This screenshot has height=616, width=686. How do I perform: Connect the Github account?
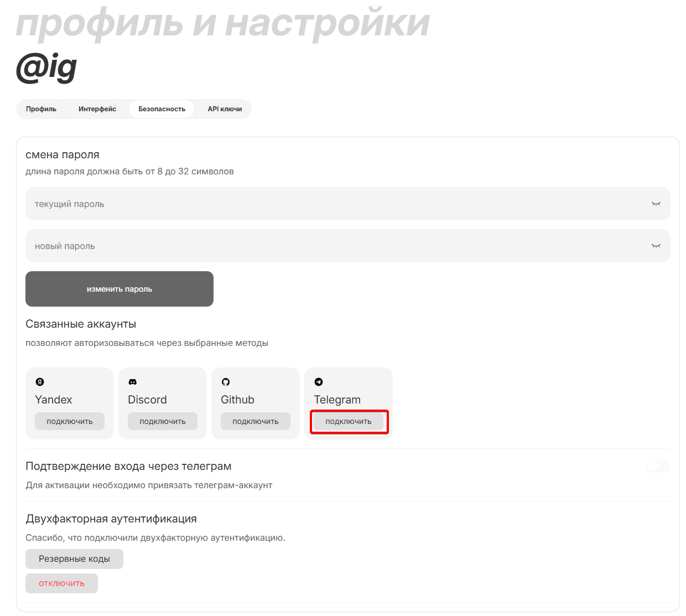click(256, 421)
